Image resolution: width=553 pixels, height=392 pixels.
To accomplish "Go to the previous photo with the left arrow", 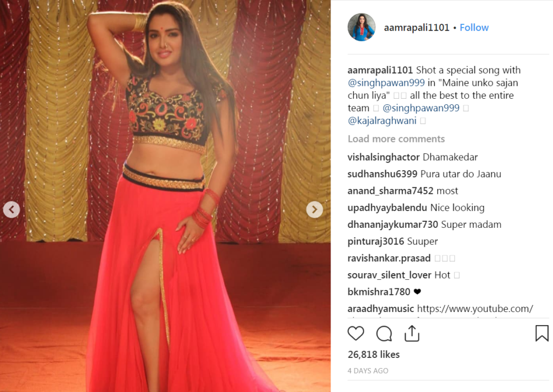I will (12, 209).
